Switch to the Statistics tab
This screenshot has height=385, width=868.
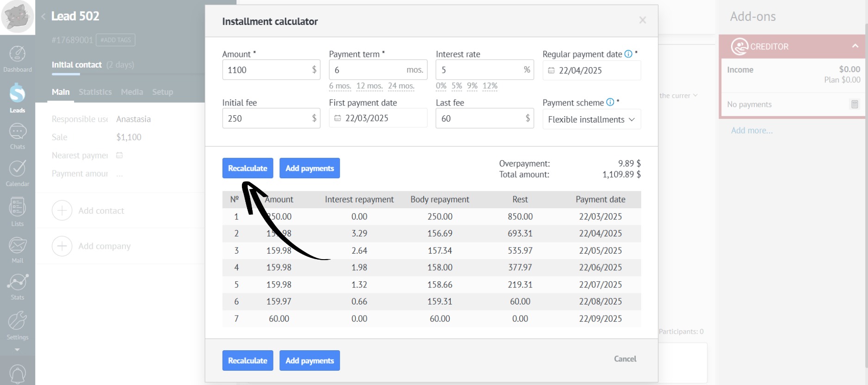click(x=95, y=92)
